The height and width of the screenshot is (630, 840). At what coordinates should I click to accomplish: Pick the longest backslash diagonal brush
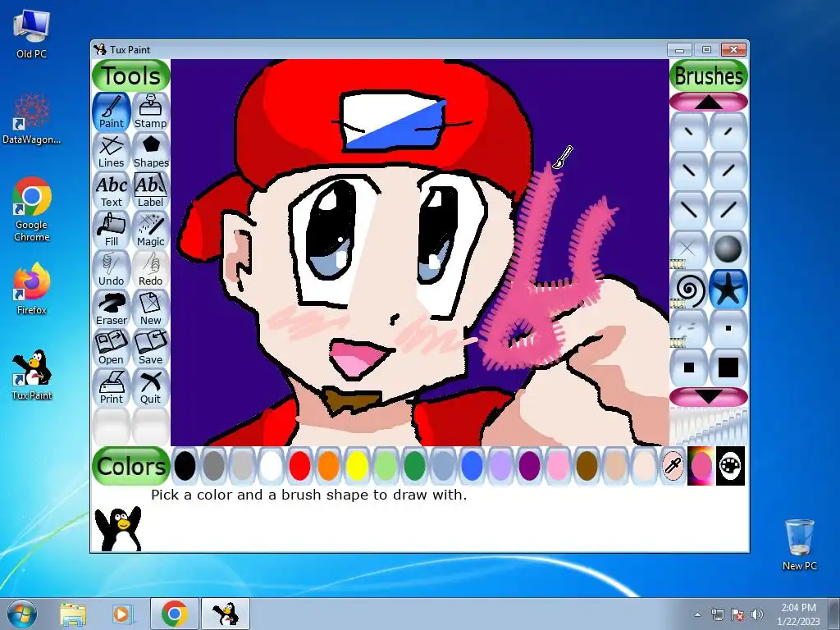click(689, 210)
